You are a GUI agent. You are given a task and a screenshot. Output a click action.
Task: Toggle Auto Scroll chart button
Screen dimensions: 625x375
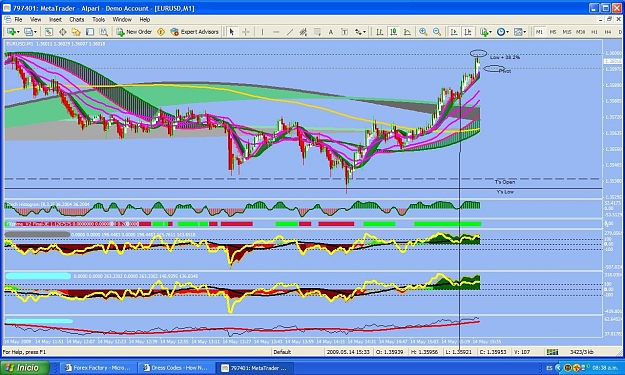click(x=454, y=32)
